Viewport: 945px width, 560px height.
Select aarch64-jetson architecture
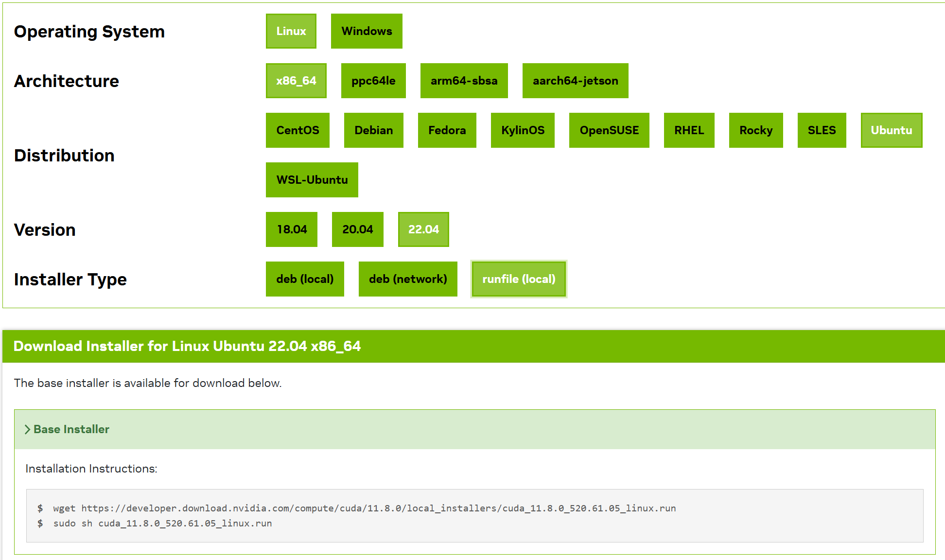point(576,81)
